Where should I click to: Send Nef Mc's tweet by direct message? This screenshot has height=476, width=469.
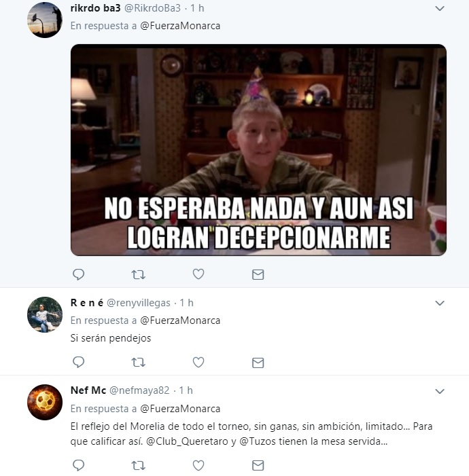click(258, 465)
